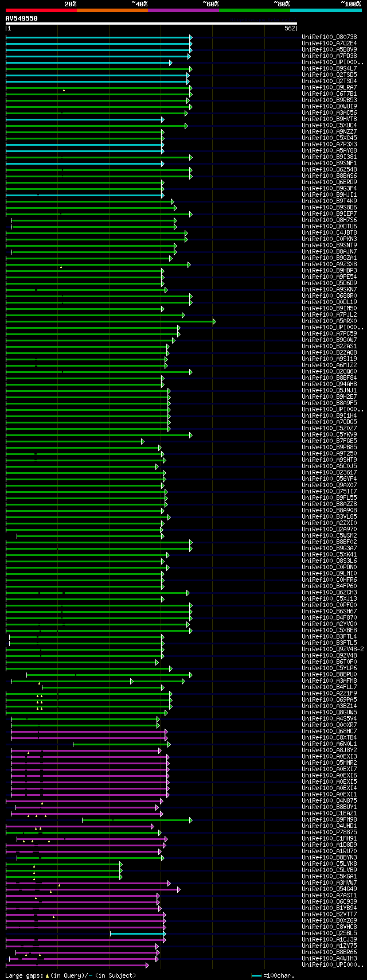
Task: Click hit UniRef100_B9FM98
Action: (x=329, y=820)
